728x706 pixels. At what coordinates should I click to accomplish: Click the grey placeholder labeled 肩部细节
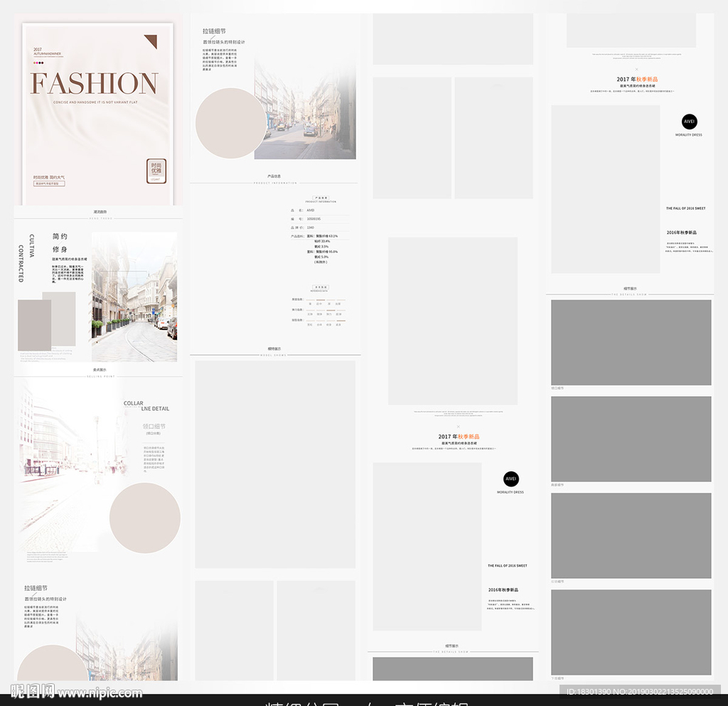[x=631, y=439]
